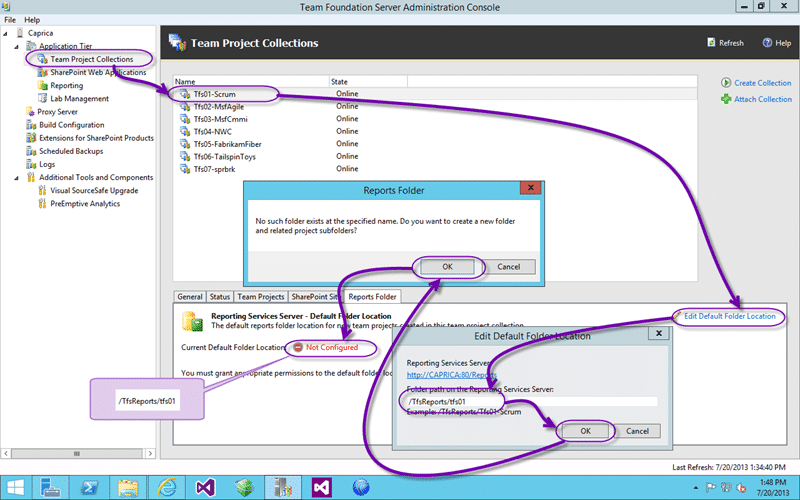This screenshot has width=800, height=500.
Task: Click the Proxy Server icon in tree
Action: [x=31, y=112]
